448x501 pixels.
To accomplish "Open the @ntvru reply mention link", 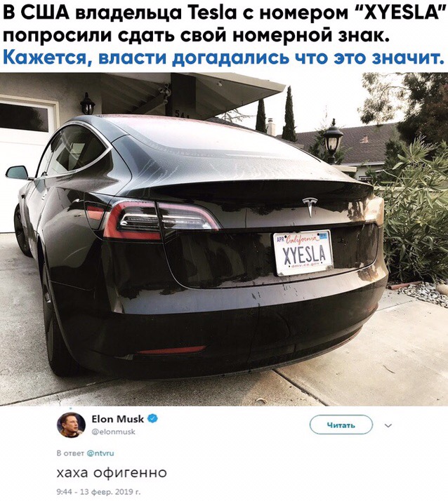I will [100, 453].
